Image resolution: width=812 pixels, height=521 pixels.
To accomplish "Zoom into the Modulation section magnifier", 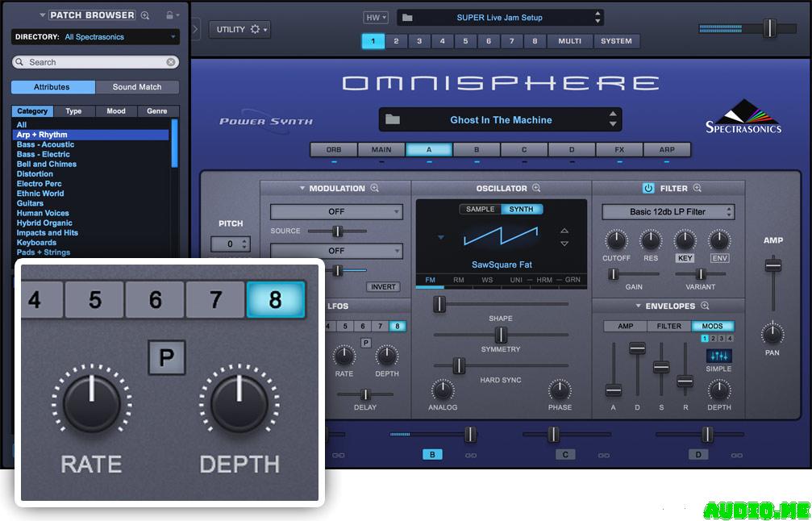I will click(x=374, y=188).
